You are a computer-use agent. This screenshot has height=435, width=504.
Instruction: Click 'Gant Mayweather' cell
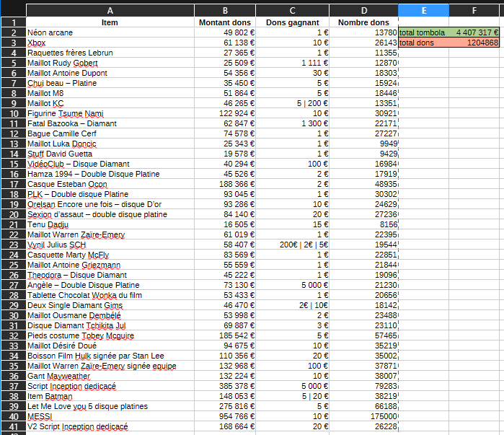110,376
